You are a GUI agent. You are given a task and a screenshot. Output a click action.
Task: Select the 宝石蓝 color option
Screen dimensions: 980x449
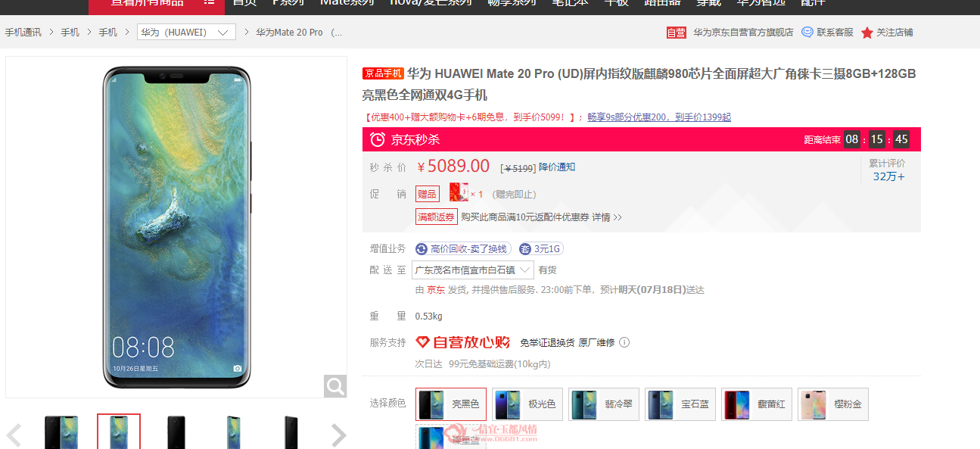(680, 404)
